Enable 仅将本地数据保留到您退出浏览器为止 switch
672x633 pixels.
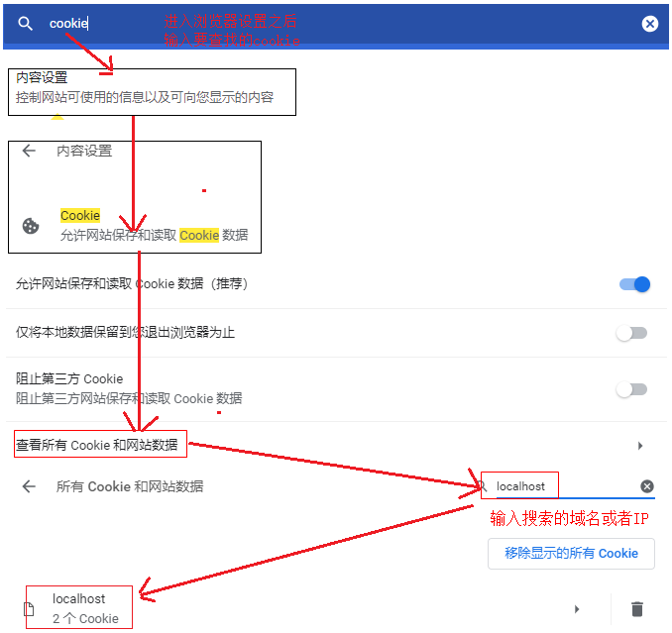coord(631,333)
